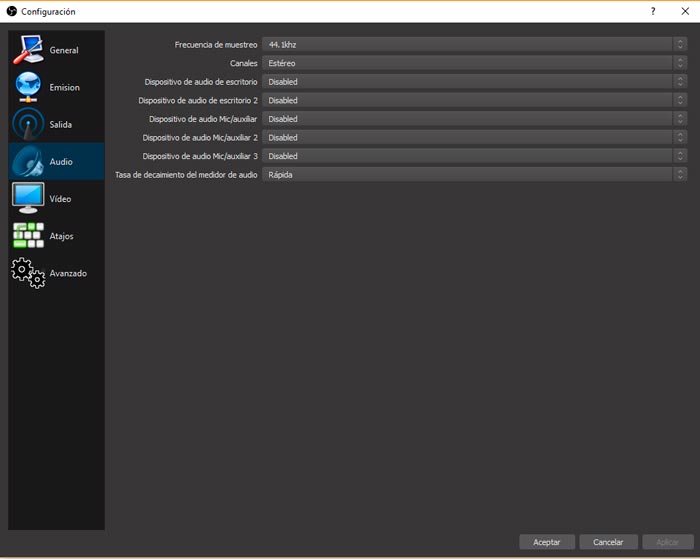This screenshot has width=700, height=559.
Task: Switch to the Salida tab label
Action: point(61,124)
